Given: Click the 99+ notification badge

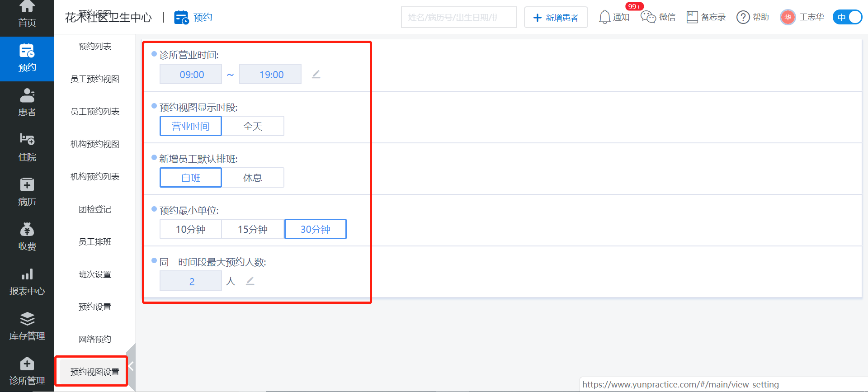Looking at the screenshot, I should (634, 6).
